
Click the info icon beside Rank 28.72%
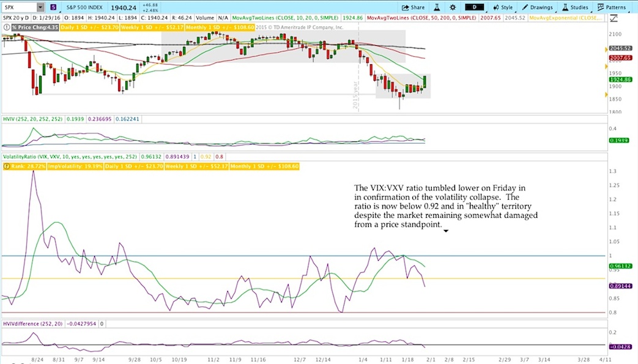pos(7,166)
